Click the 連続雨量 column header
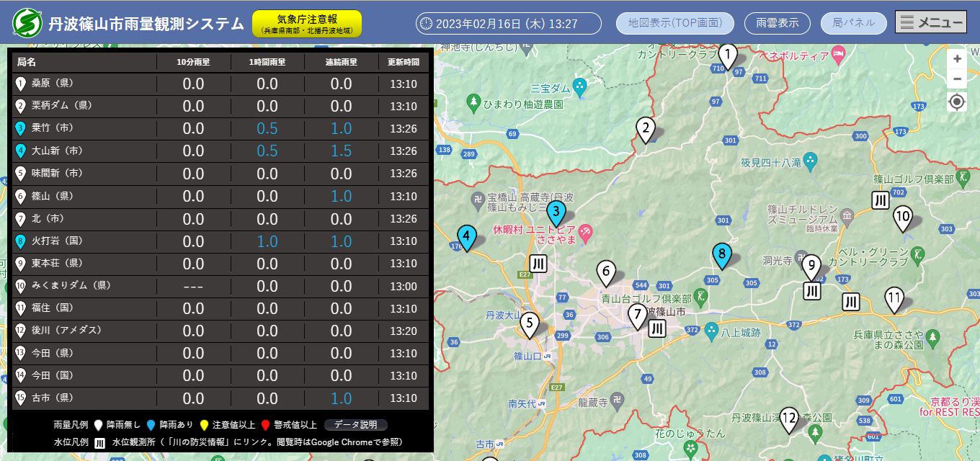 [341, 62]
